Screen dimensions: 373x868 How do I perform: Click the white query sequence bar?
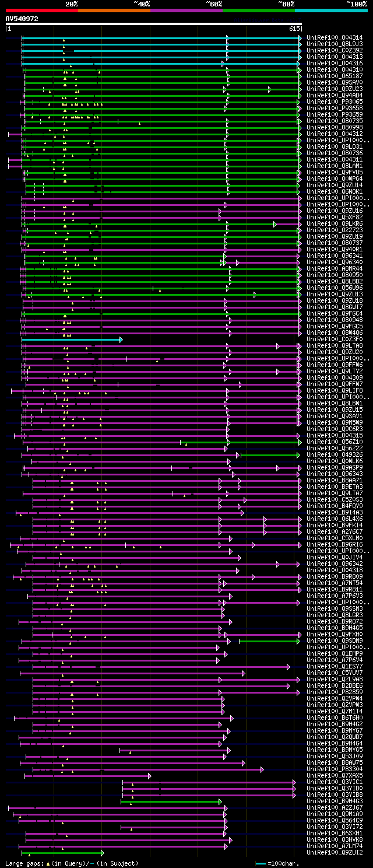pyautogui.click(x=154, y=24)
